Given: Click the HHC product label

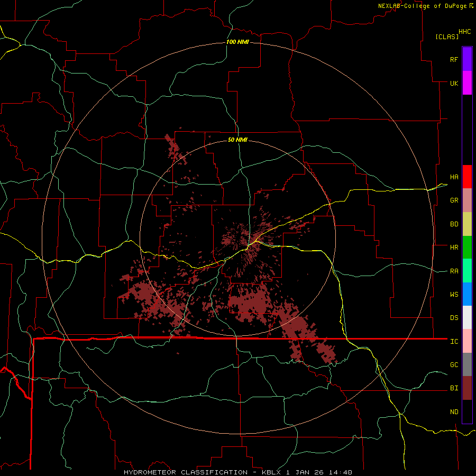Looking at the screenshot, I should click(x=464, y=32).
